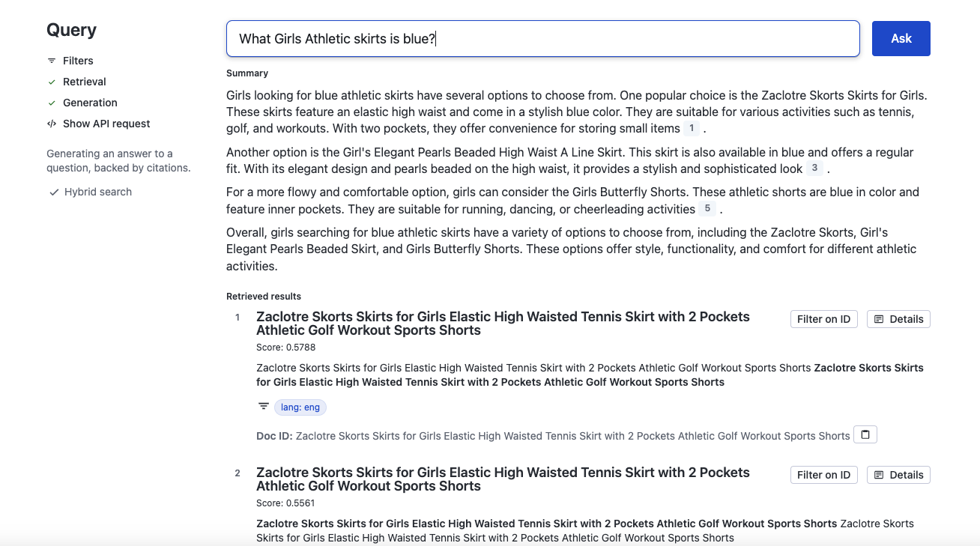980x546 pixels.
Task: Click the code icon for Show API request
Action: 52,124
